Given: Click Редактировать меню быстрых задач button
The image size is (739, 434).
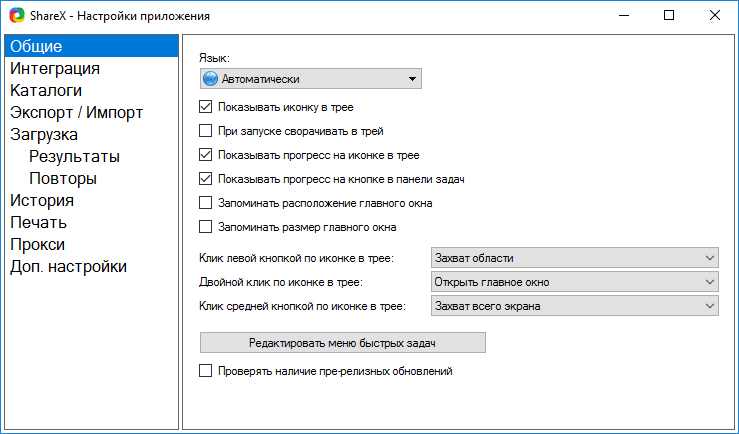Looking at the screenshot, I should click(343, 343).
